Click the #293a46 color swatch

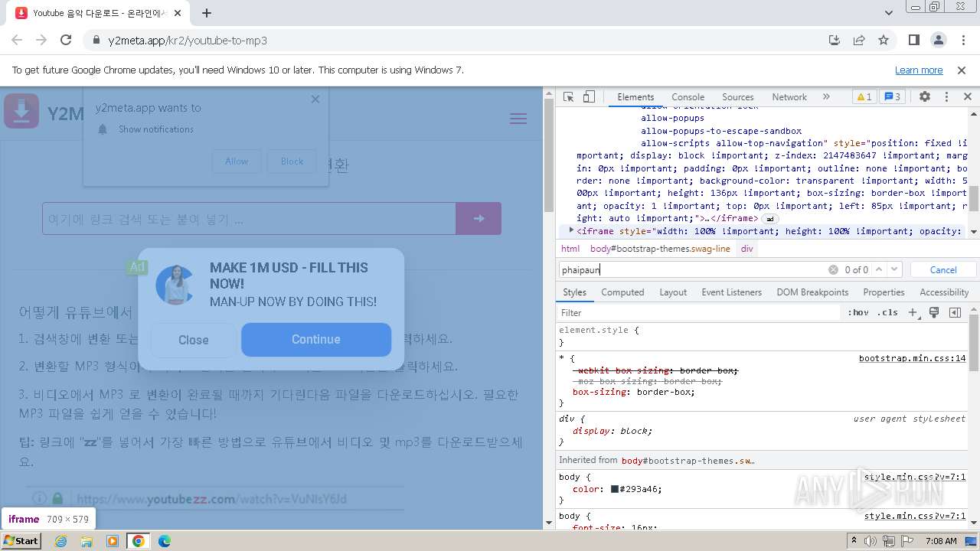(614, 489)
